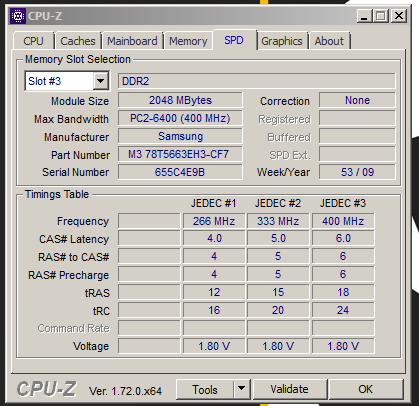Viewport: 419px width, 406px height.
Task: Click the JEDEC #3 voltage 1.80 V
Action: pos(343,346)
